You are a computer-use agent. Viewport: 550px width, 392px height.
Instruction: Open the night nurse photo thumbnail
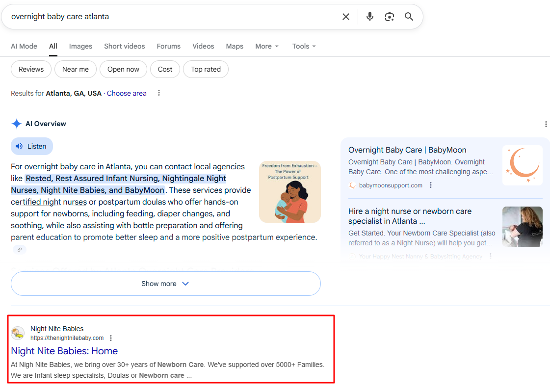point(523,227)
